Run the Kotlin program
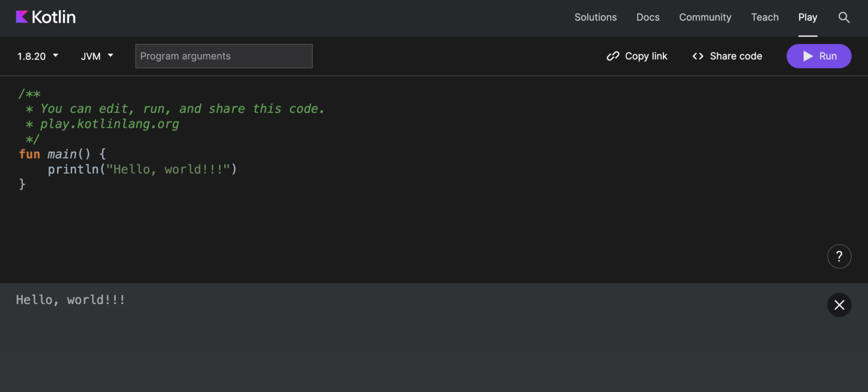The height and width of the screenshot is (392, 868). [818, 56]
